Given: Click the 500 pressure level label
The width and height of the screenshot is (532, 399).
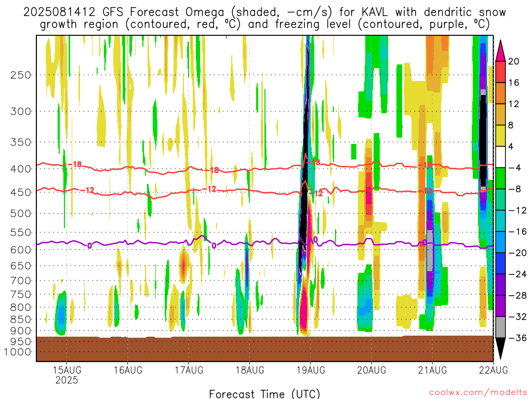Looking at the screenshot, I should click(21, 214).
